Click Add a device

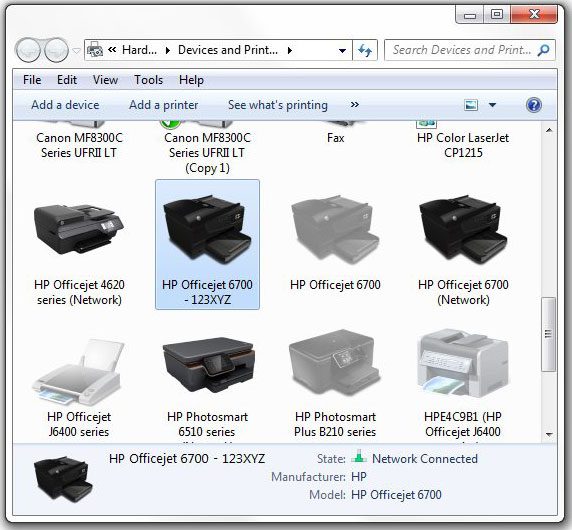pyautogui.click(x=65, y=105)
